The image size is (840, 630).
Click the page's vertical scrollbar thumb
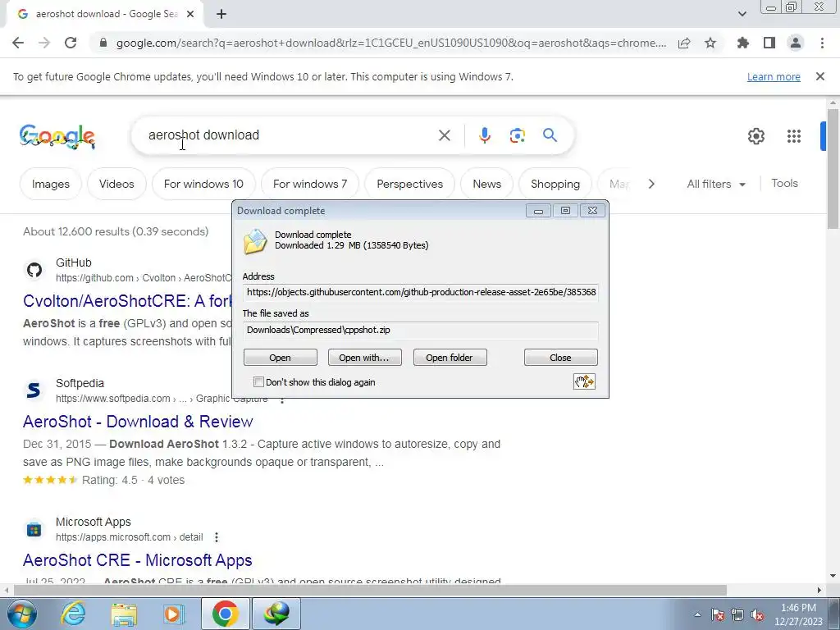pyautogui.click(x=833, y=169)
